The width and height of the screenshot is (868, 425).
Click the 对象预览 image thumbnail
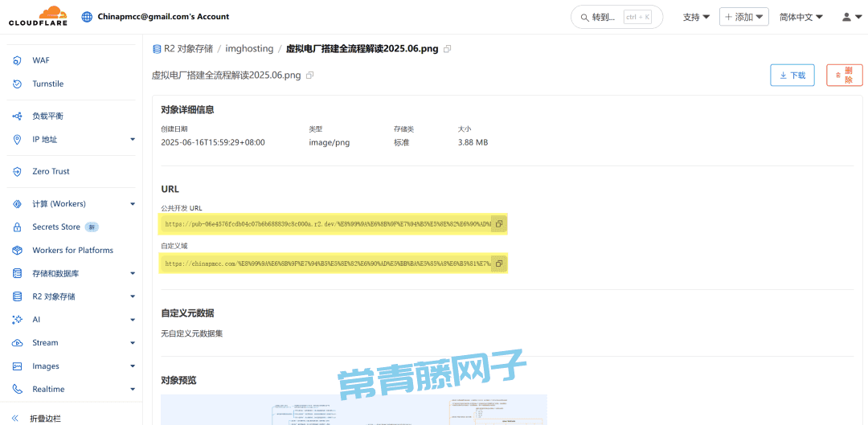tap(354, 410)
